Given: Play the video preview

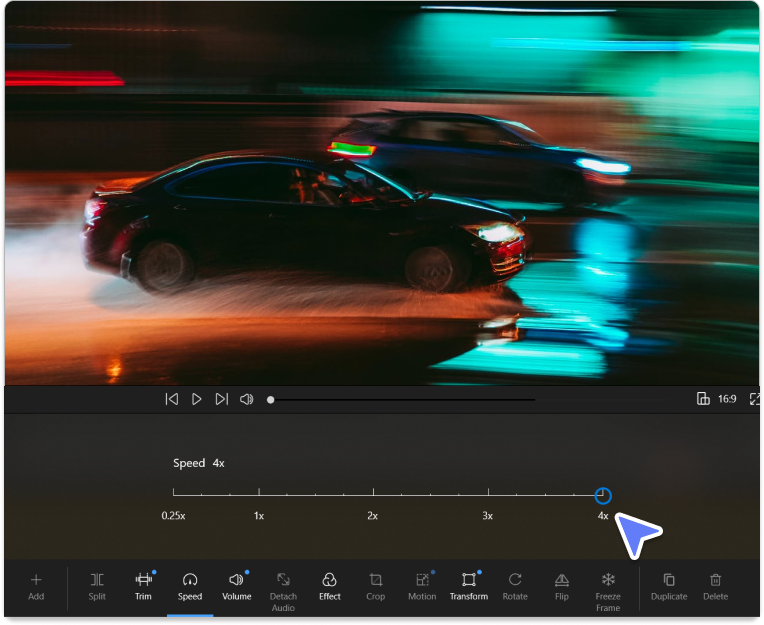Looking at the screenshot, I should pos(196,399).
